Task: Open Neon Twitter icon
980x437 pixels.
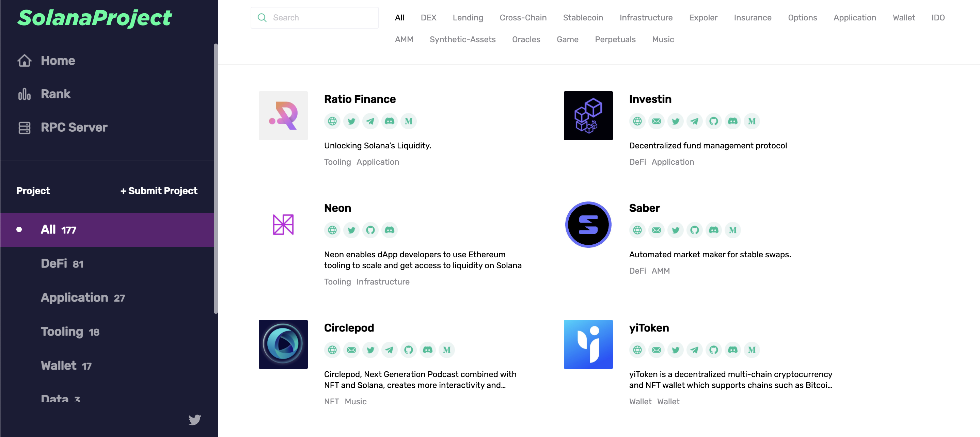Action: 351,230
